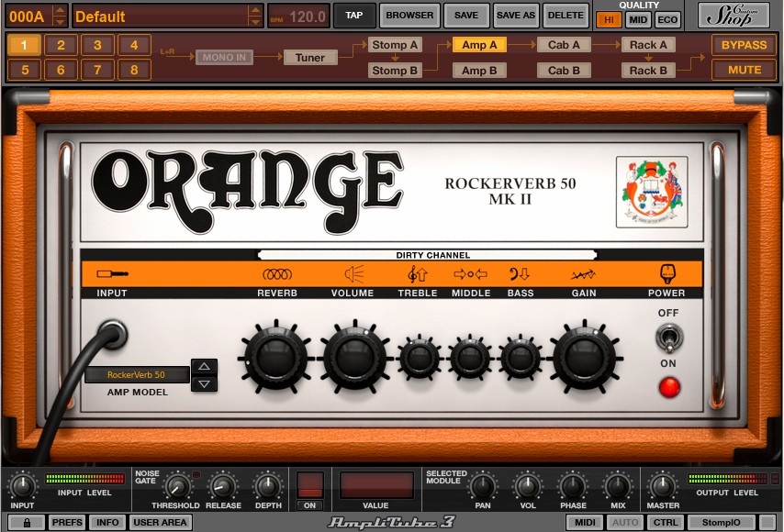This screenshot has width=784, height=532.
Task: Open the RockerVerb 50 amp model selector
Action: [x=137, y=374]
